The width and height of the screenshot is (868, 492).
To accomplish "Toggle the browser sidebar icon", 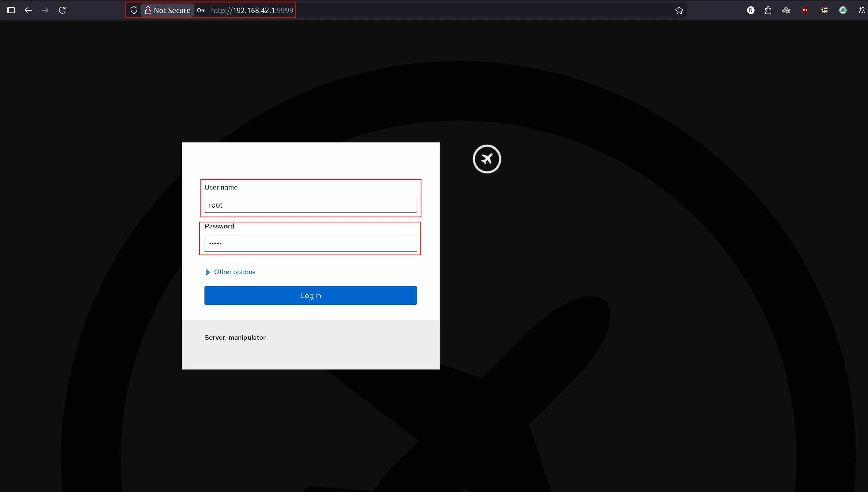I will click(11, 10).
